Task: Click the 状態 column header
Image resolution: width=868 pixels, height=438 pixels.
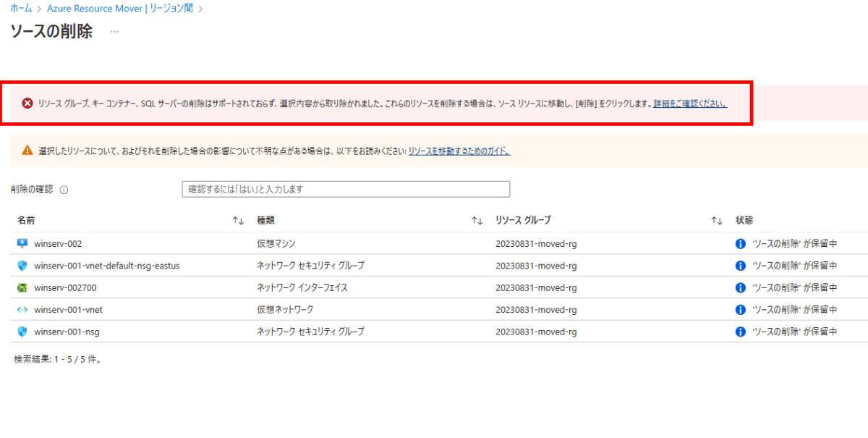Action: [744, 220]
